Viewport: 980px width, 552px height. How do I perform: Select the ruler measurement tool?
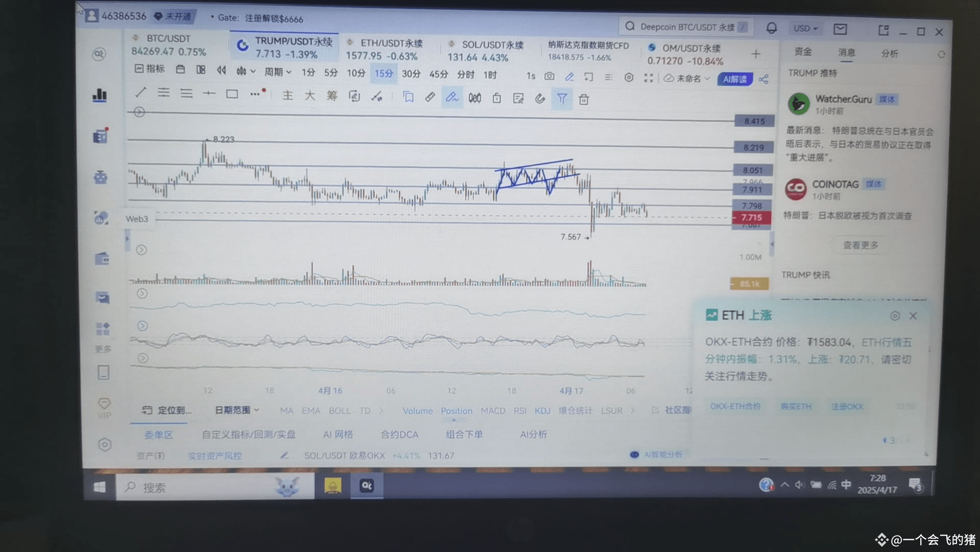pyautogui.click(x=429, y=97)
